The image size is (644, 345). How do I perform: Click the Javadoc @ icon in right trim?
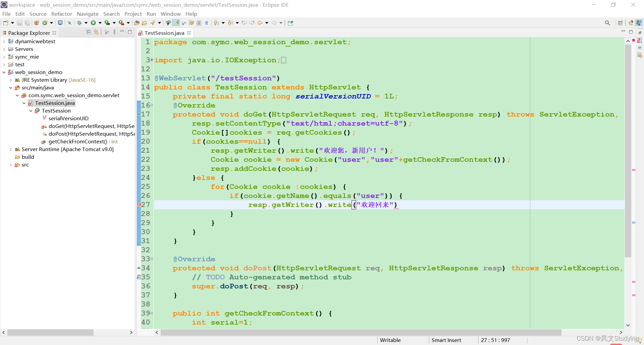click(x=640, y=48)
